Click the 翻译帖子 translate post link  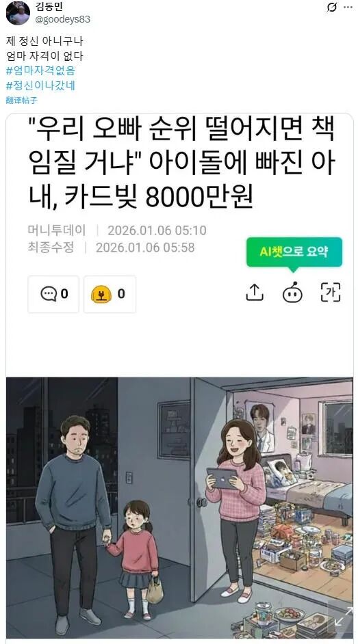tap(22, 100)
